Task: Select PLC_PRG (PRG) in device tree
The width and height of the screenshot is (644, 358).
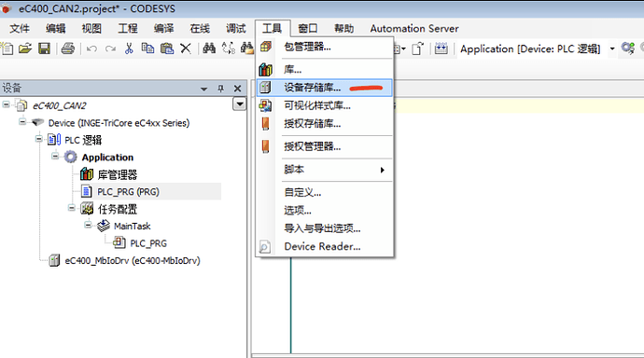Action: 128,191
